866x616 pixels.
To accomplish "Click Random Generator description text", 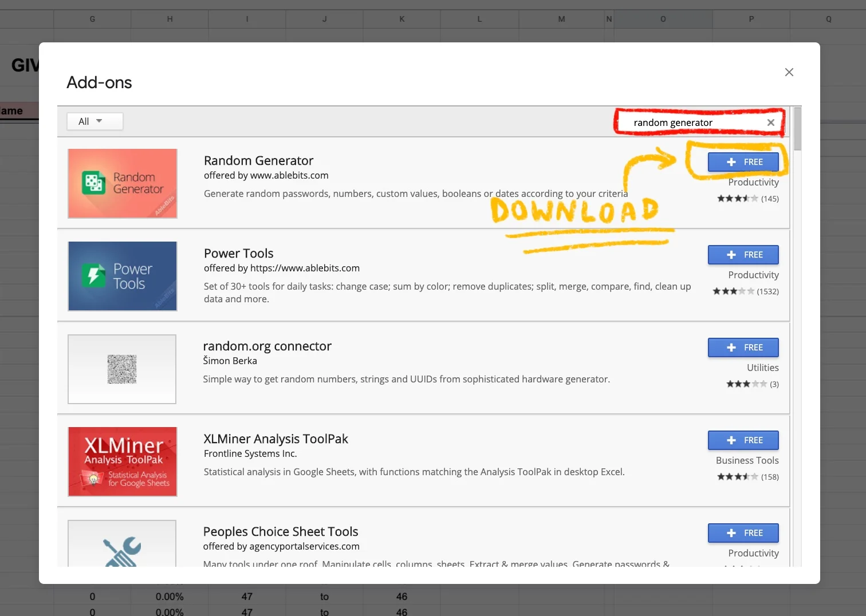I will 416,194.
